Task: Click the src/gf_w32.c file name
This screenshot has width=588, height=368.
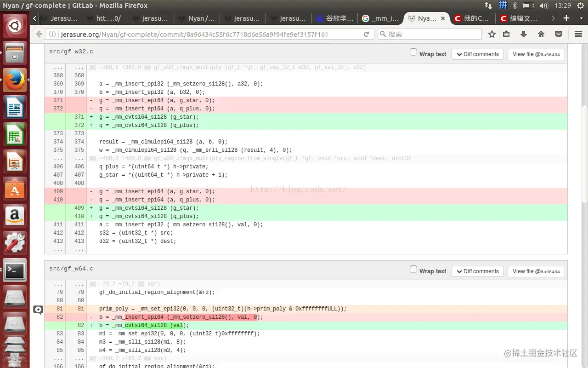Action: tap(71, 52)
